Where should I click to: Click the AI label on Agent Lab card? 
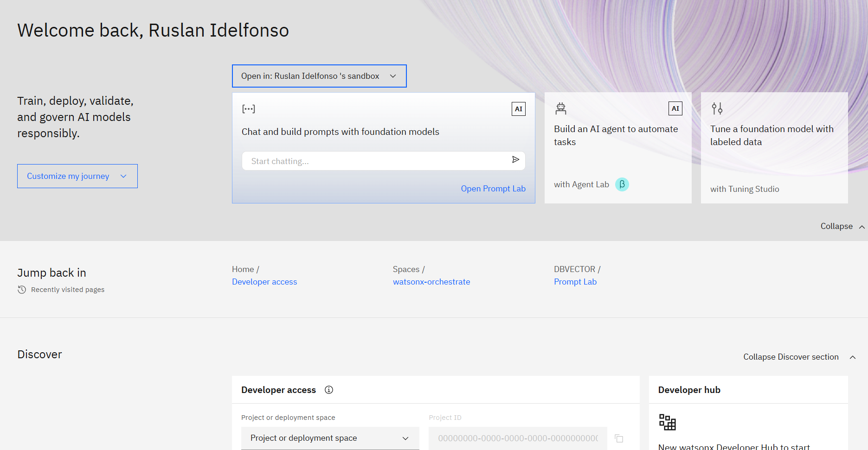click(675, 108)
